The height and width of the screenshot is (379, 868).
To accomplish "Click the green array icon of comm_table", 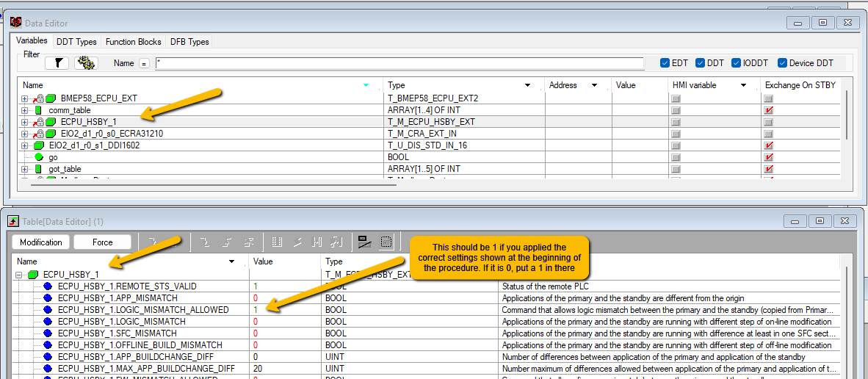I will point(37,110).
